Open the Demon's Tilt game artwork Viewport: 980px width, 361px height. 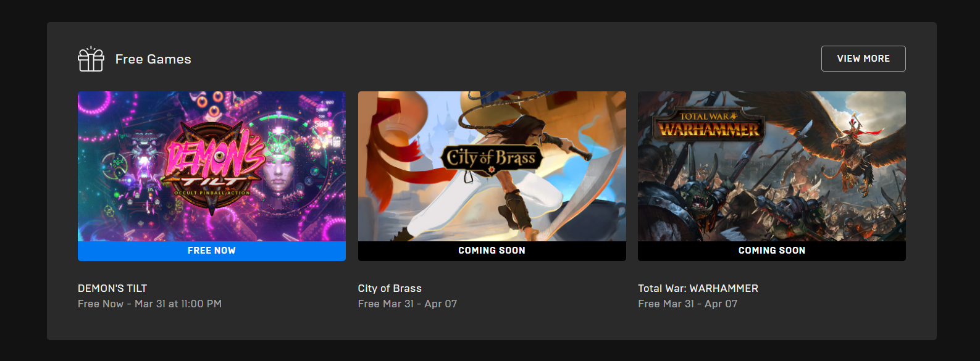pos(212,166)
